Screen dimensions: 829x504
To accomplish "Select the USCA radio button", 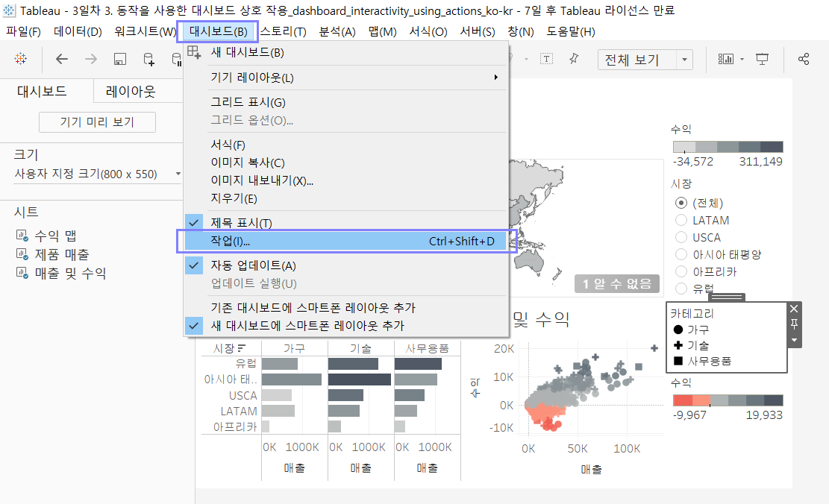I will click(681, 237).
